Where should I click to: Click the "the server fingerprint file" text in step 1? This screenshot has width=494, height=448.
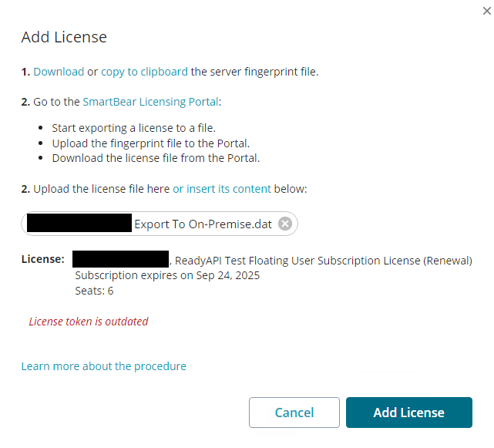tap(254, 72)
